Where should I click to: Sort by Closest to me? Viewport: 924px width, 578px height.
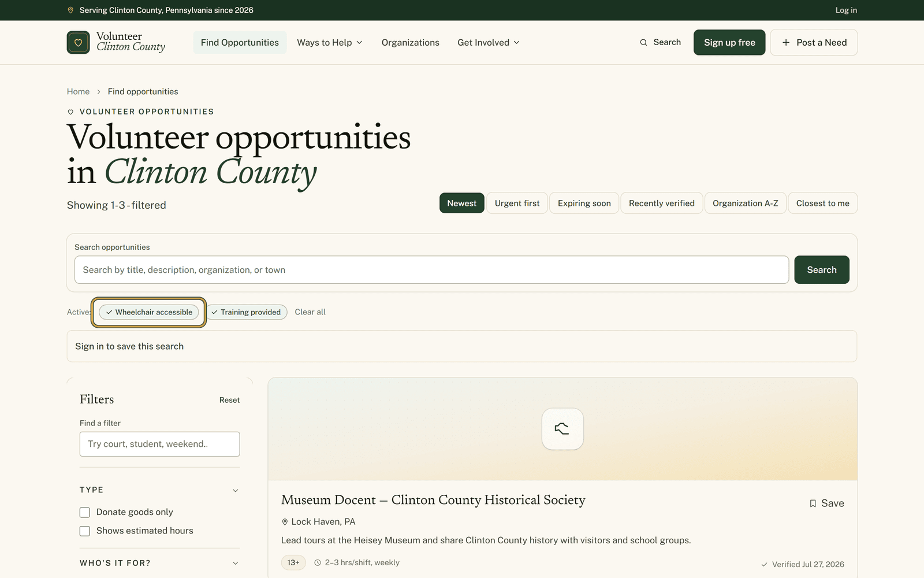pos(822,203)
